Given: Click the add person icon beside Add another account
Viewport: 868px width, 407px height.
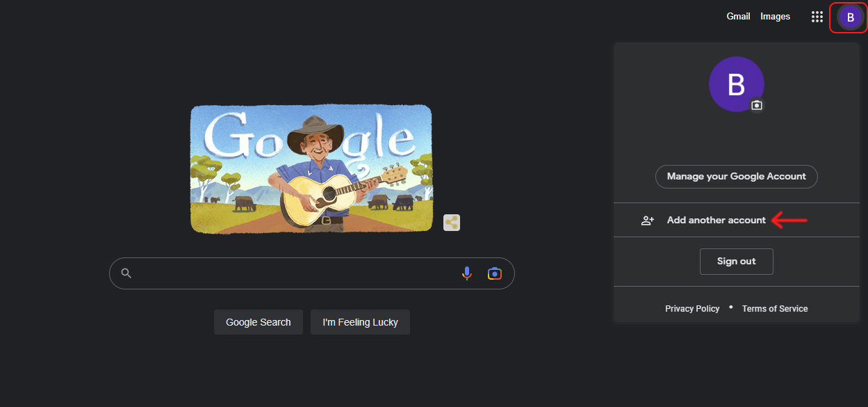Looking at the screenshot, I should click(x=648, y=220).
